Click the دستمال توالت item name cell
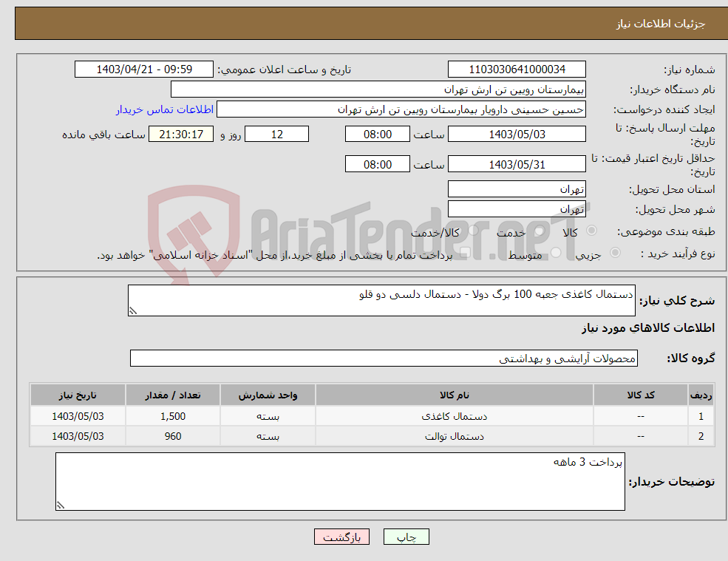Screen dimensions: 728x561 pyautogui.click(x=455, y=436)
